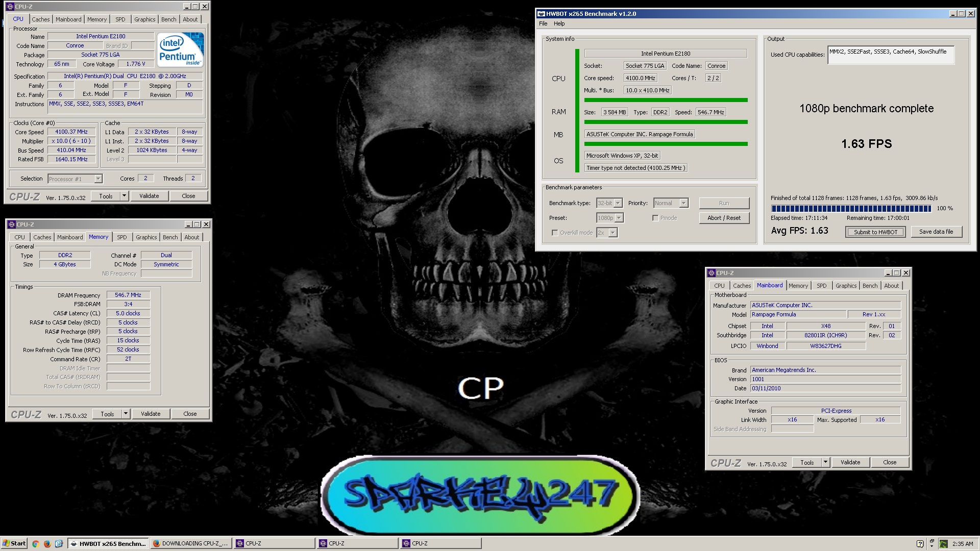Click the green bar under RAM info
The width and height of the screenshot is (980, 551).
(666, 122)
